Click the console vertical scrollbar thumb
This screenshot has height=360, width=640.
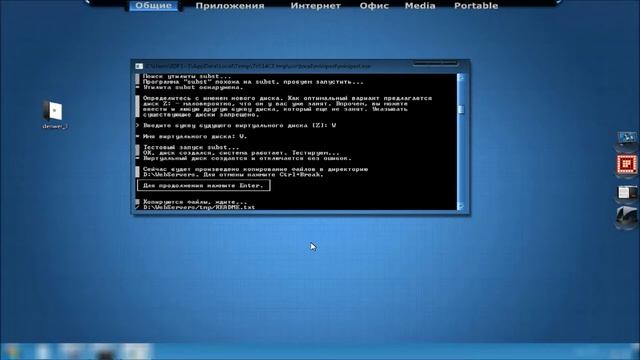point(461,109)
